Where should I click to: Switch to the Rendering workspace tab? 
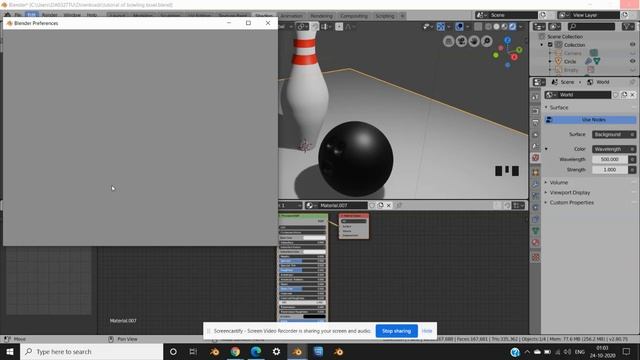321,16
